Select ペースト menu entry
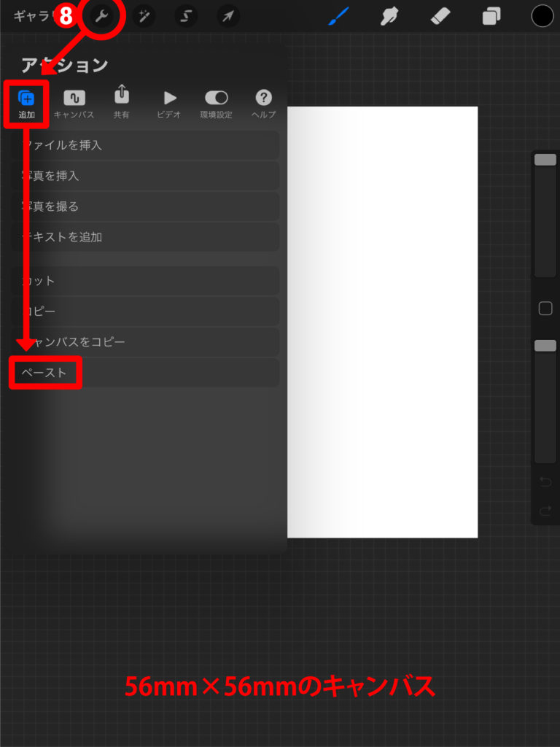 click(145, 373)
